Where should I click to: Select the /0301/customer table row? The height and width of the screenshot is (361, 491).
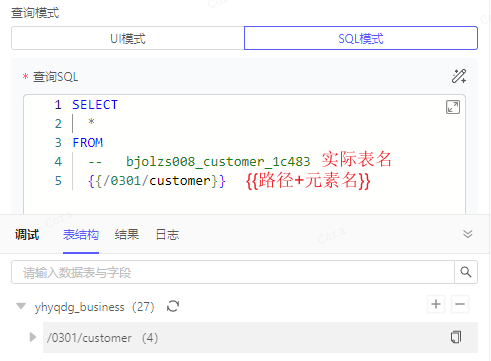coord(260,337)
